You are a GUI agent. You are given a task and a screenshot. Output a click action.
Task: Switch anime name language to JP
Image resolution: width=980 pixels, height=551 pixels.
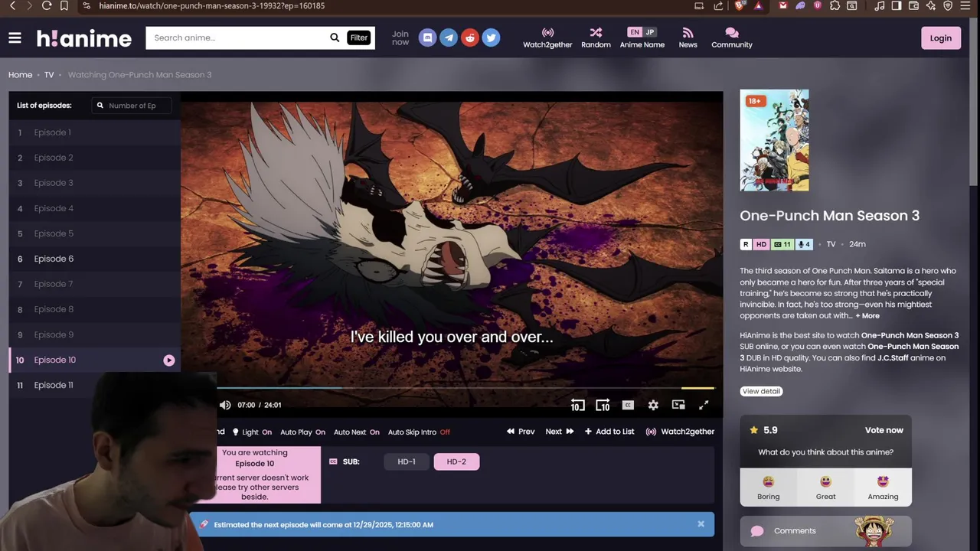click(x=650, y=32)
